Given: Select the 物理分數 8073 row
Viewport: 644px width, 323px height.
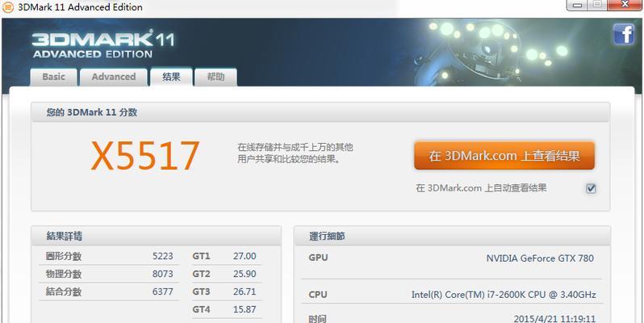Looking at the screenshot, I should [109, 274].
